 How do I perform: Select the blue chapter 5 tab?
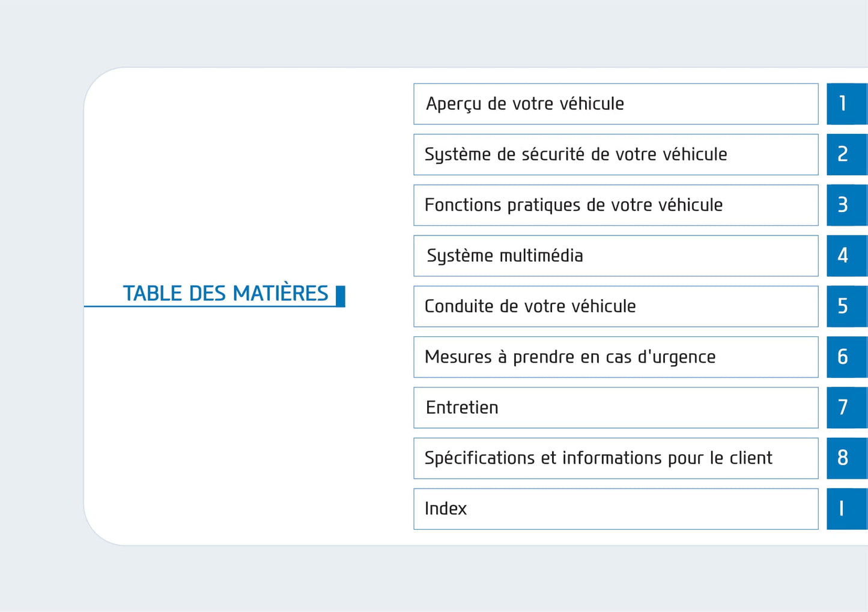[846, 306]
